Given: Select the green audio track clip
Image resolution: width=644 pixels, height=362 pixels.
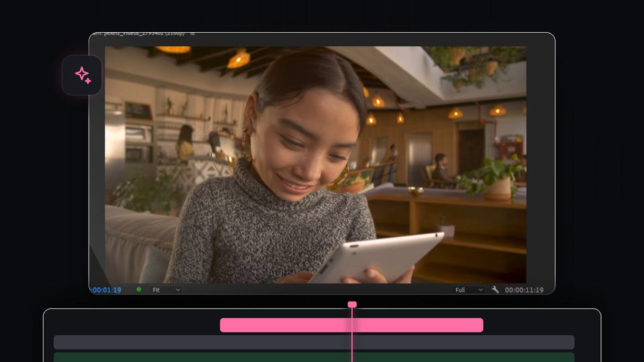Looking at the screenshot, I should pyautogui.click(x=314, y=357).
